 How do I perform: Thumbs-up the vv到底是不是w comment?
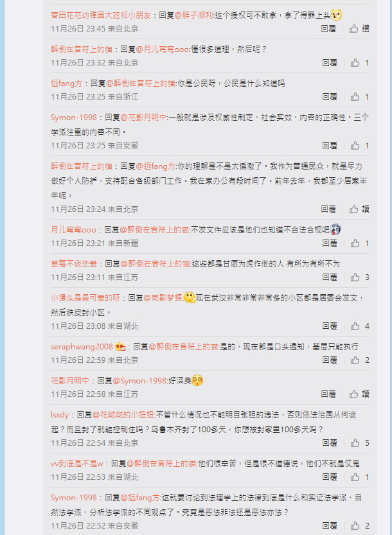point(355,477)
